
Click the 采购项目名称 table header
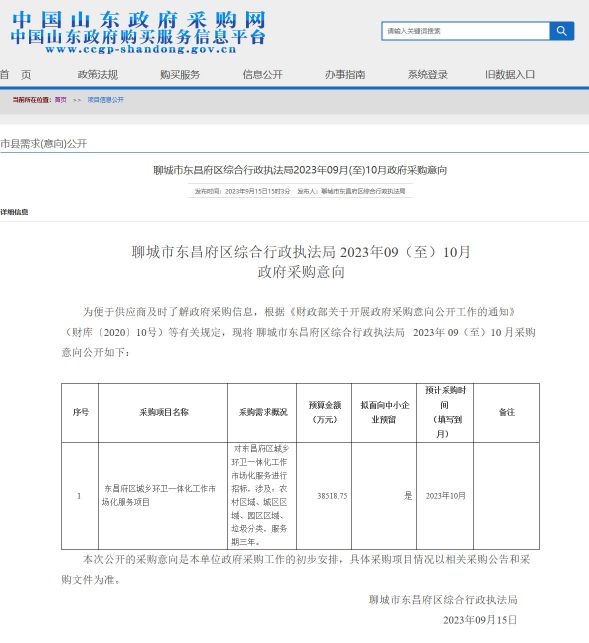163,413
